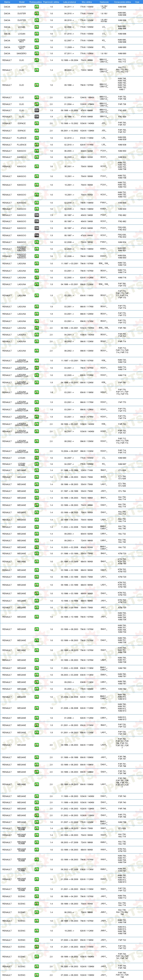Click fuel icon for Logan MCV 11.2009
Image resolution: width=143 pixels, height=980 pixels.
37,48
